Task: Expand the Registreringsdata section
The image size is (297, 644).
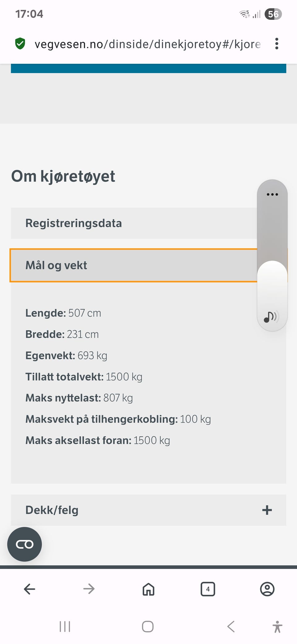Action: (x=134, y=223)
